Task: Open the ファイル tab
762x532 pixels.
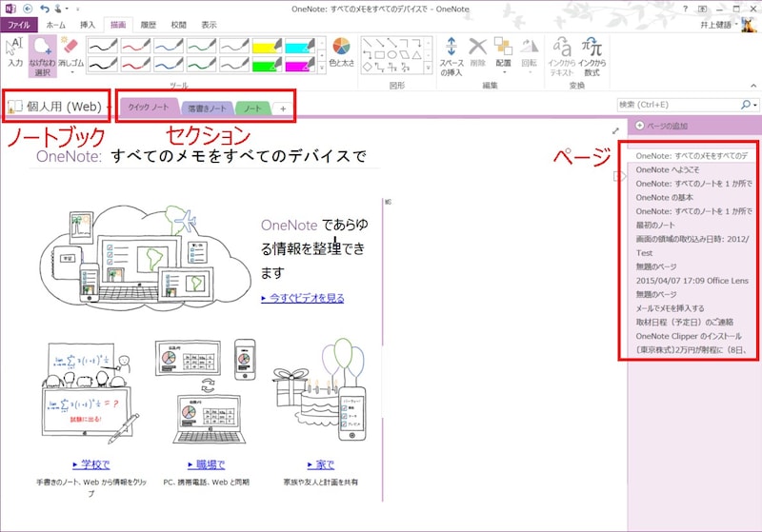Action: pyautogui.click(x=18, y=25)
